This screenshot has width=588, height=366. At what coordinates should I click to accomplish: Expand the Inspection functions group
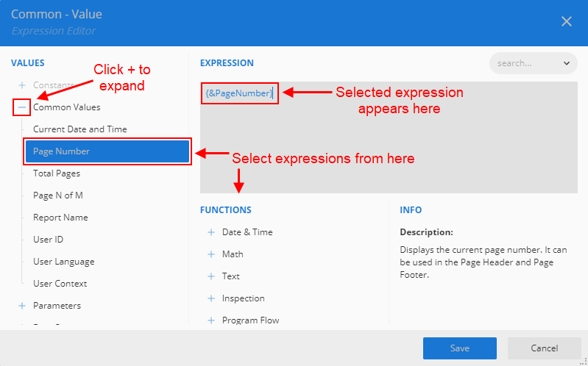pos(211,298)
